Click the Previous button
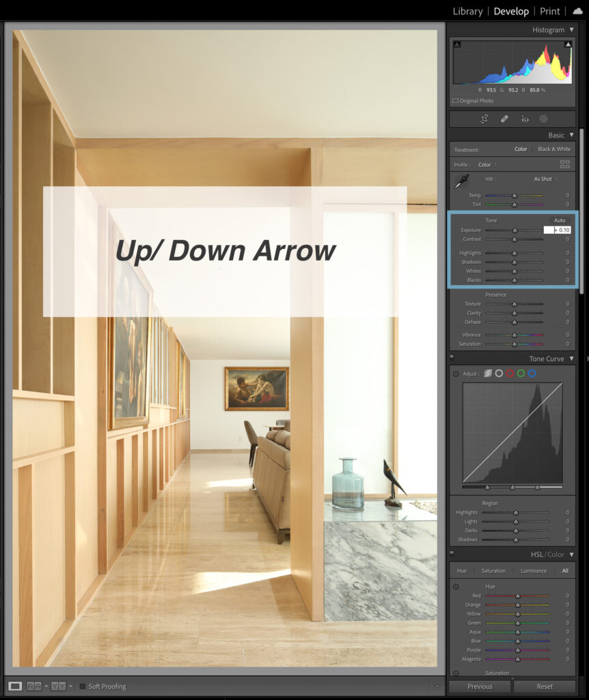589x700 pixels. (480, 686)
